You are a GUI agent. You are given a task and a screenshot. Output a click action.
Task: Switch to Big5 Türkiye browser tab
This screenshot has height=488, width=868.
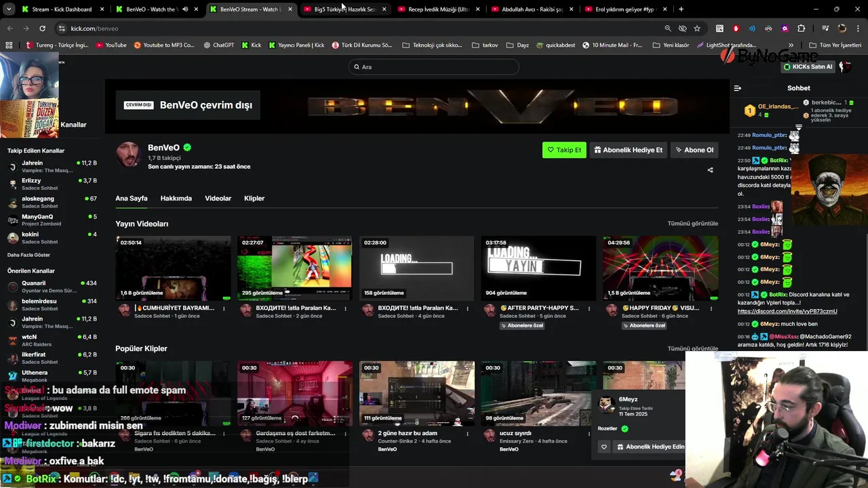[344, 9]
